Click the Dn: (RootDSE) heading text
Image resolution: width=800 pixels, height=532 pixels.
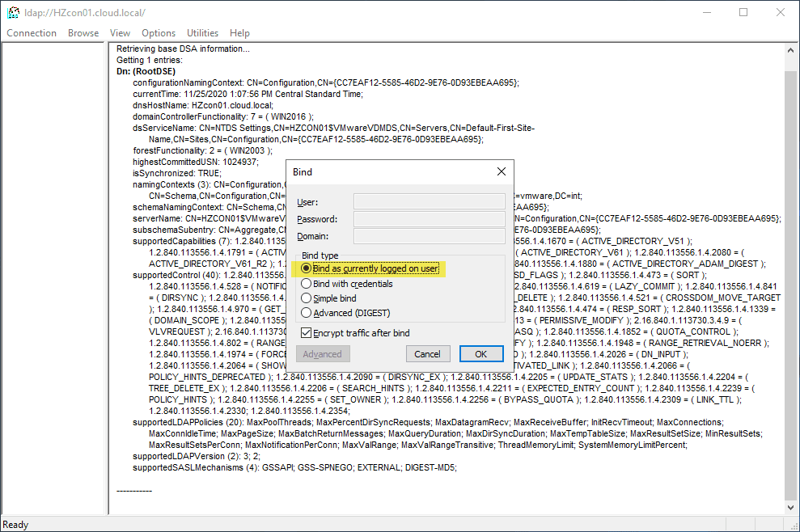click(146, 71)
